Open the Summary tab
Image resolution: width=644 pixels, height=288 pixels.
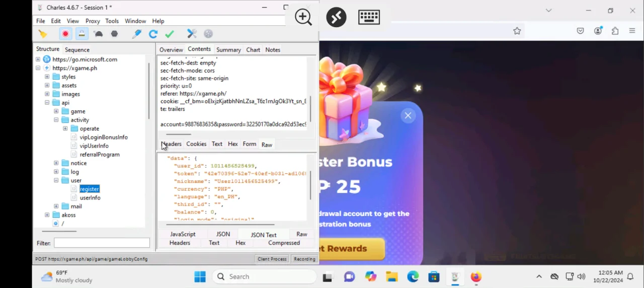coord(228,50)
